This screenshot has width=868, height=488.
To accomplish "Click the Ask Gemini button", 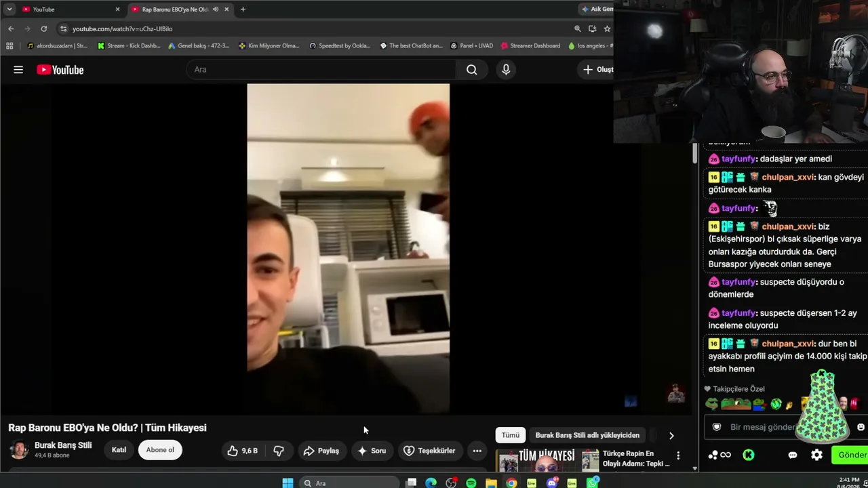I will point(597,9).
